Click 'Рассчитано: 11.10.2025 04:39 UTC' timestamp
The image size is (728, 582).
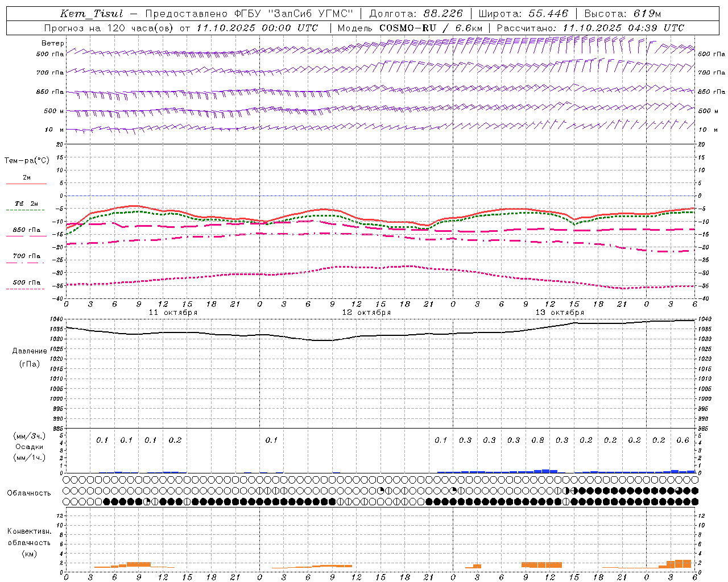590,28
